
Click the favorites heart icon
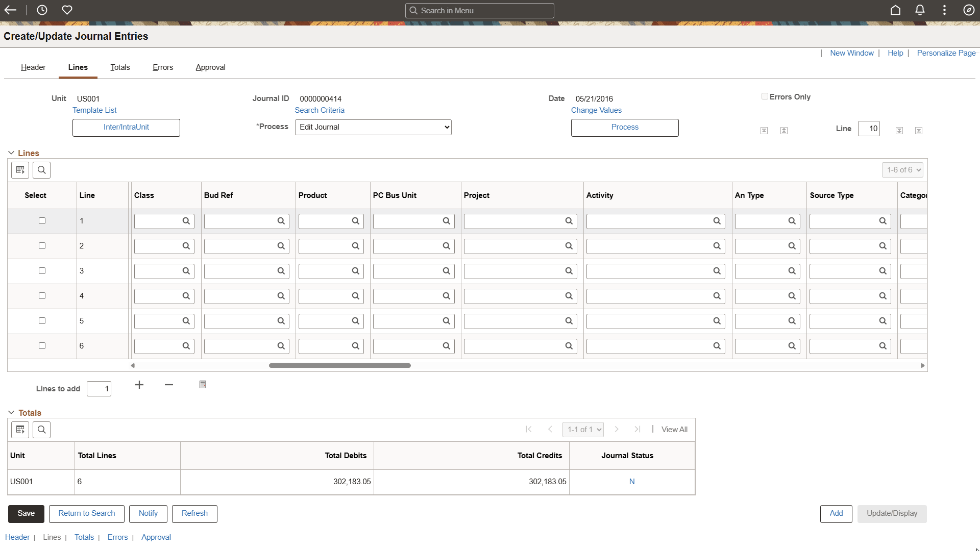[x=67, y=10]
